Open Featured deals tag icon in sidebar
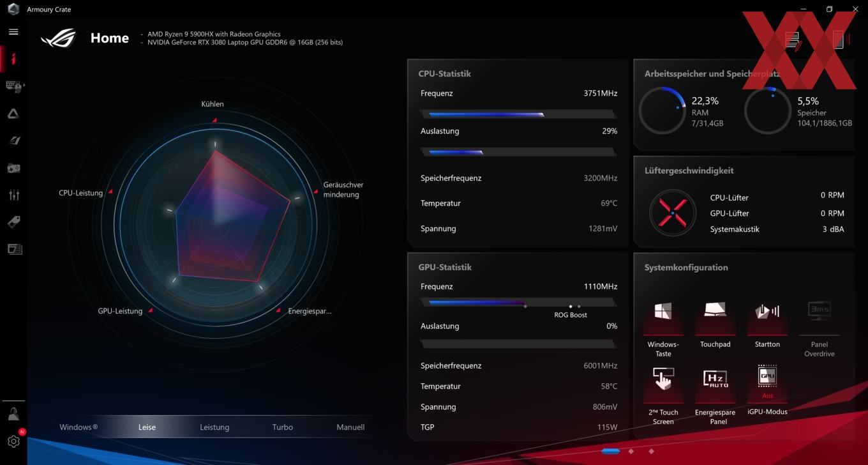The height and width of the screenshot is (465, 868). [13, 222]
